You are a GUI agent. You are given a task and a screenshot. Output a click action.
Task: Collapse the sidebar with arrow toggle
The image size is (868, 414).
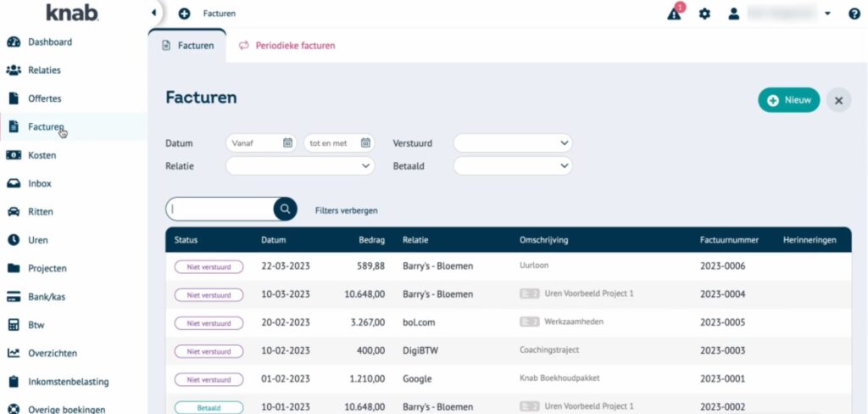point(153,13)
